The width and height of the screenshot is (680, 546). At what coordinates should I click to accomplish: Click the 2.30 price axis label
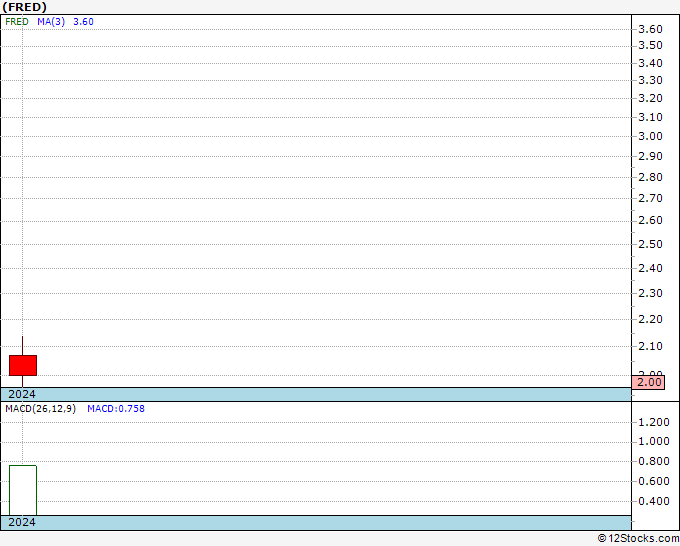pos(651,293)
